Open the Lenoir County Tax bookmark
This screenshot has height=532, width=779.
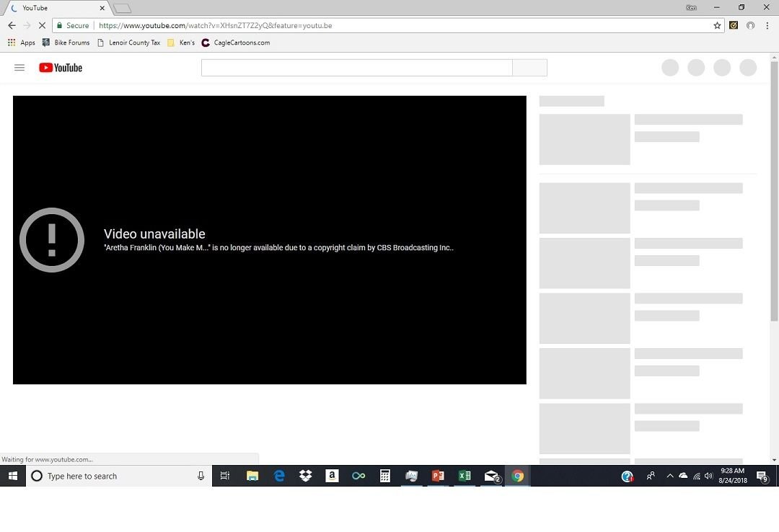[128, 43]
